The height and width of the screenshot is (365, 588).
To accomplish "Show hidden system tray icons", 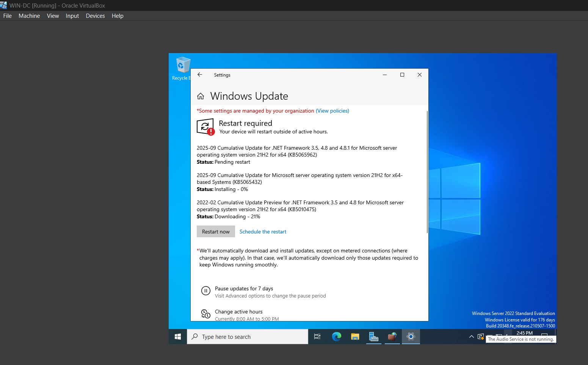I will [x=471, y=337].
